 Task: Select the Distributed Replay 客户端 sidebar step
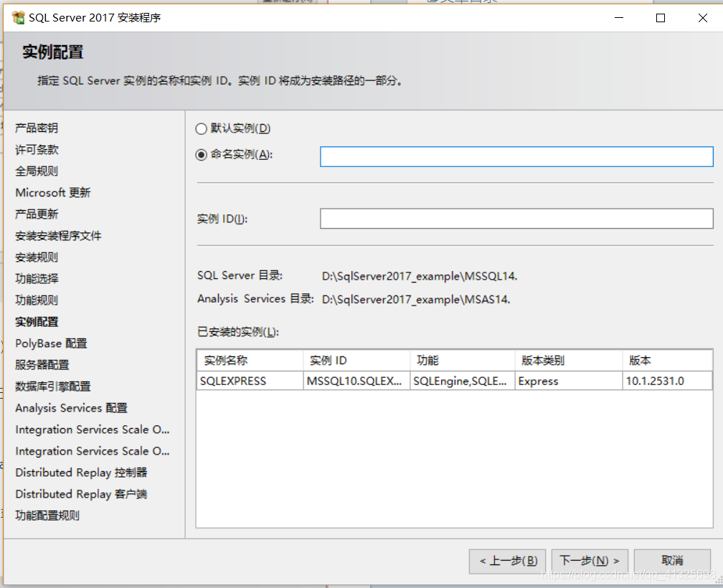click(81, 494)
